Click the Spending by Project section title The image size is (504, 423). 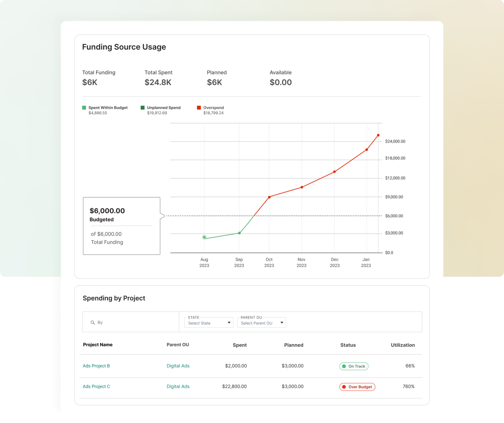tap(114, 298)
